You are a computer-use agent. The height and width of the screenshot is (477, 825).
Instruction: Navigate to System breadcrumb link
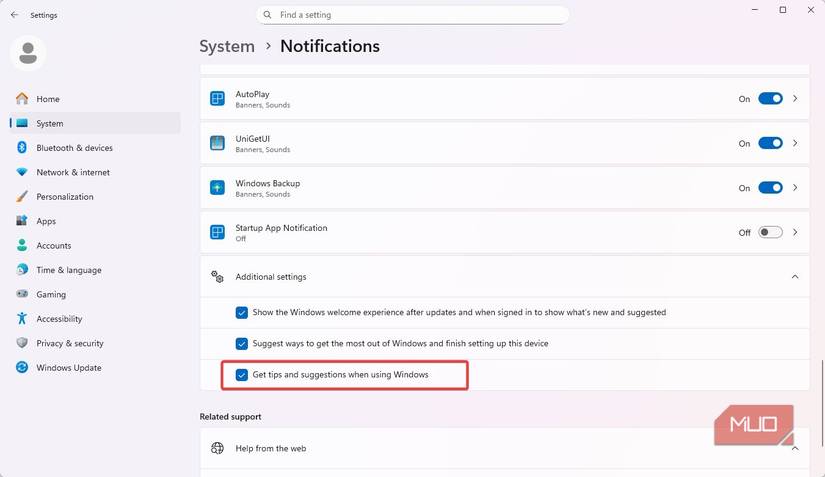[x=227, y=46]
